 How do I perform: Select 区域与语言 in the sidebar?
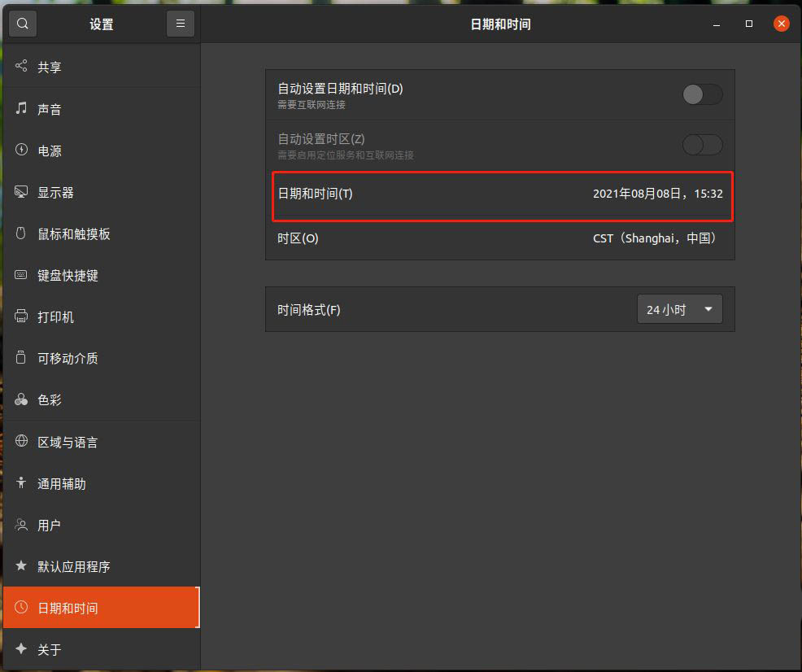click(x=102, y=442)
